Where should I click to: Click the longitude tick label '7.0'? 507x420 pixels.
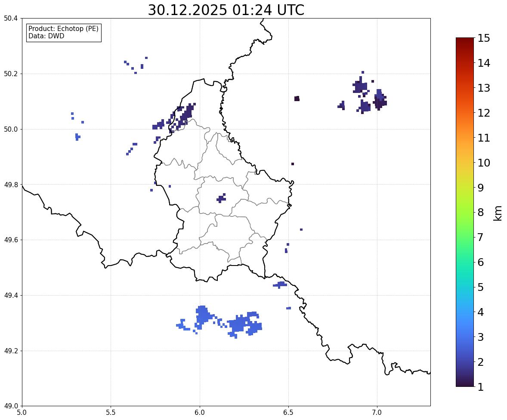pos(377,413)
